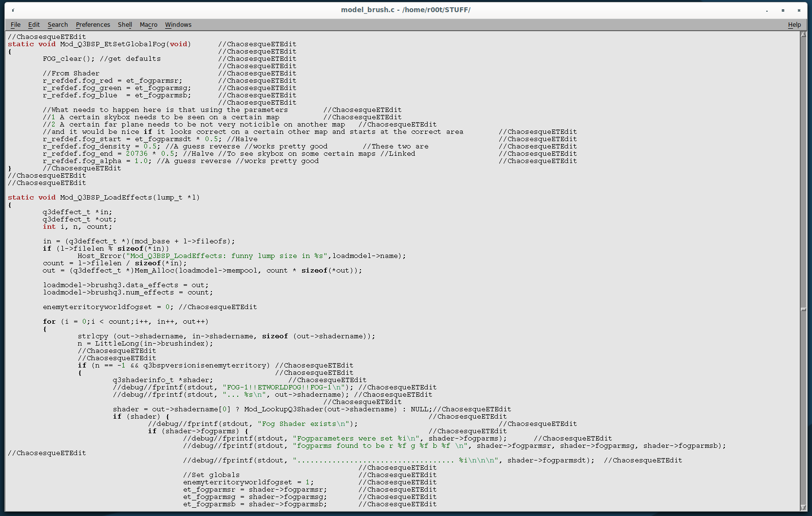The height and width of the screenshot is (516, 812).
Task: Place cursor on 'FOG_clear(); //get defaults'
Action: click(101, 59)
